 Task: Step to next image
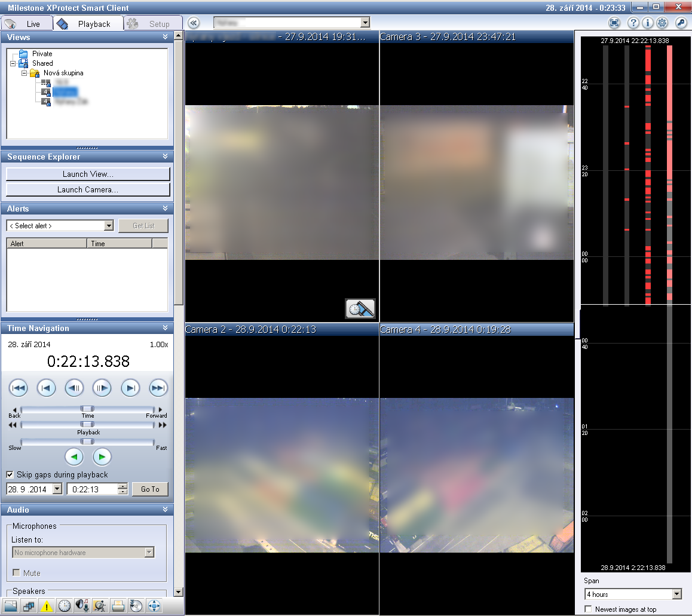coord(102,388)
